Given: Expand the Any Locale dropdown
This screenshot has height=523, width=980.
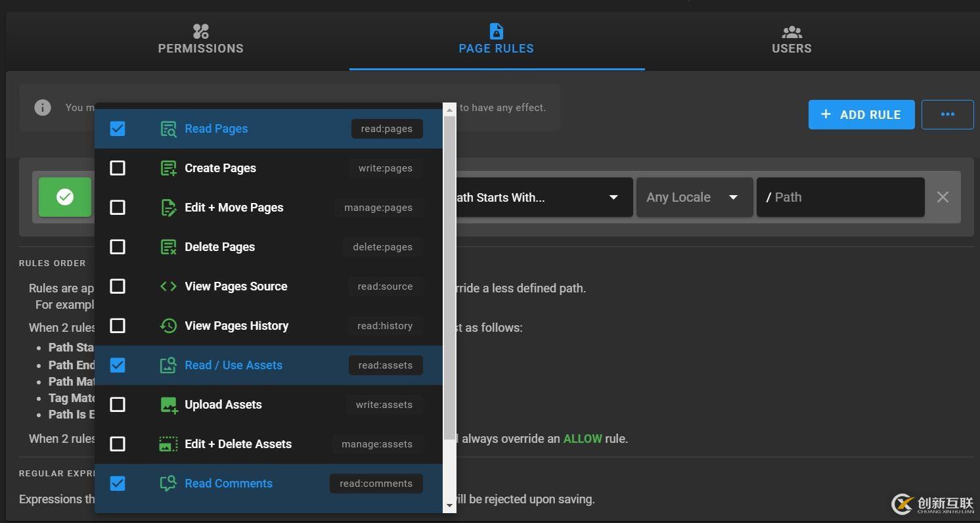Looking at the screenshot, I should pyautogui.click(x=694, y=197).
